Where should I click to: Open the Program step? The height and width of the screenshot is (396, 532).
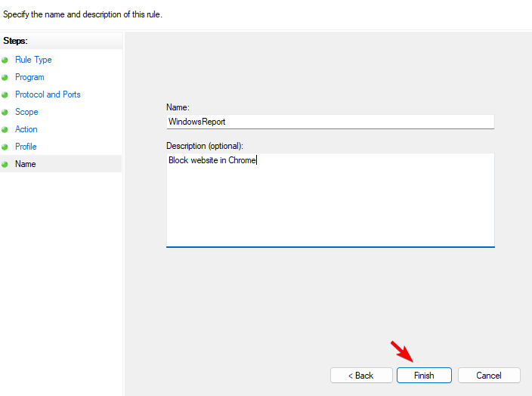point(29,77)
